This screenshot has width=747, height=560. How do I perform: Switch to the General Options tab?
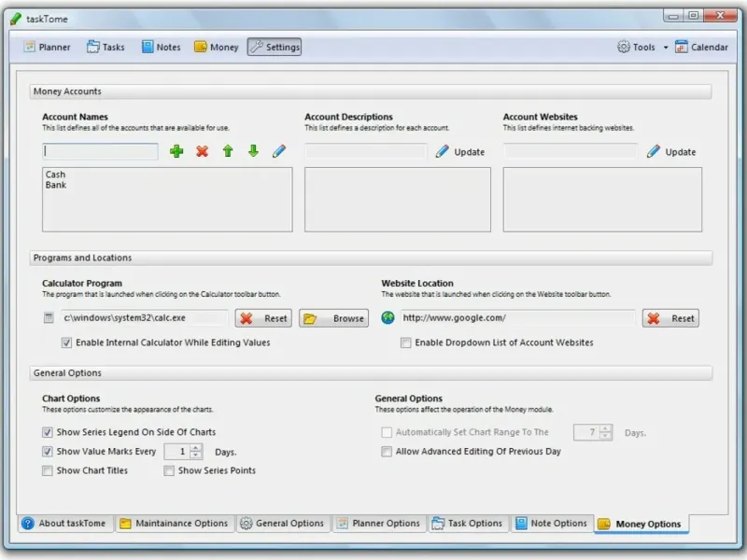point(282,524)
